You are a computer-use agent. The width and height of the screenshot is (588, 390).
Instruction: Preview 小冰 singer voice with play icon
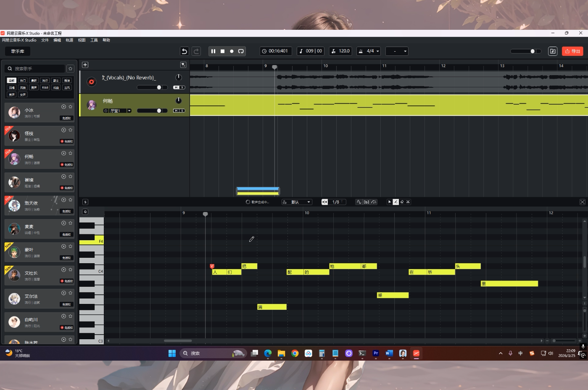click(x=63, y=107)
